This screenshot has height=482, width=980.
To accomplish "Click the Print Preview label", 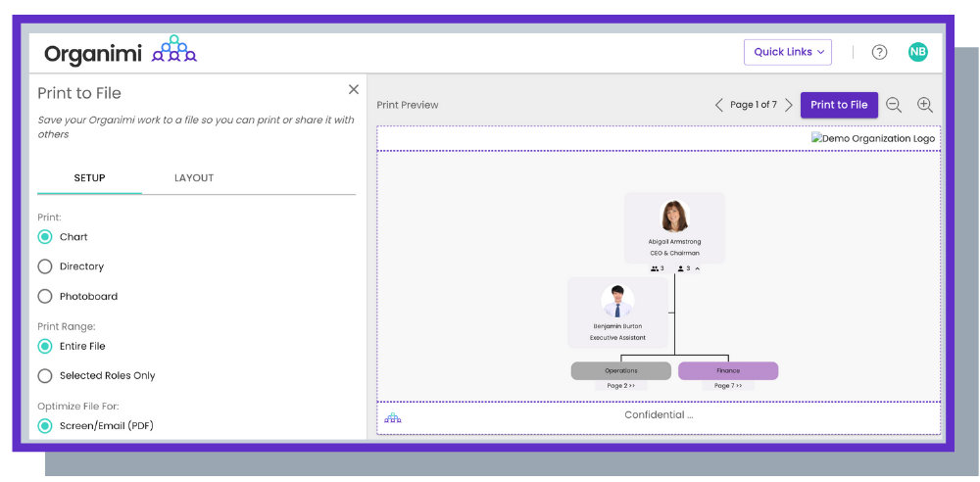I will pos(408,105).
